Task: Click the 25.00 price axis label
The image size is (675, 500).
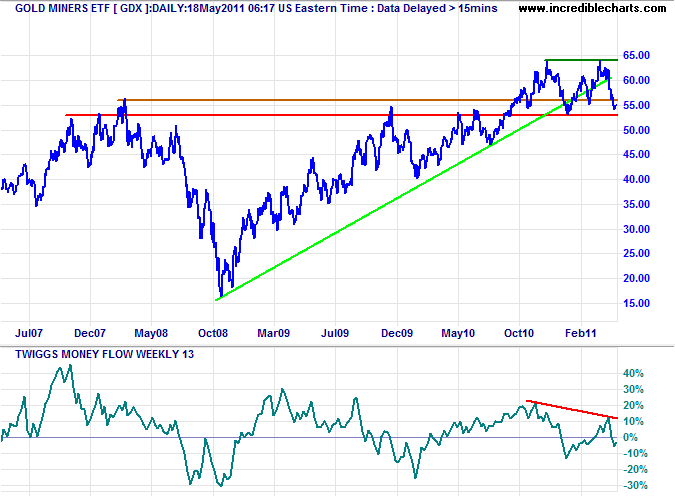Action: pyautogui.click(x=636, y=253)
